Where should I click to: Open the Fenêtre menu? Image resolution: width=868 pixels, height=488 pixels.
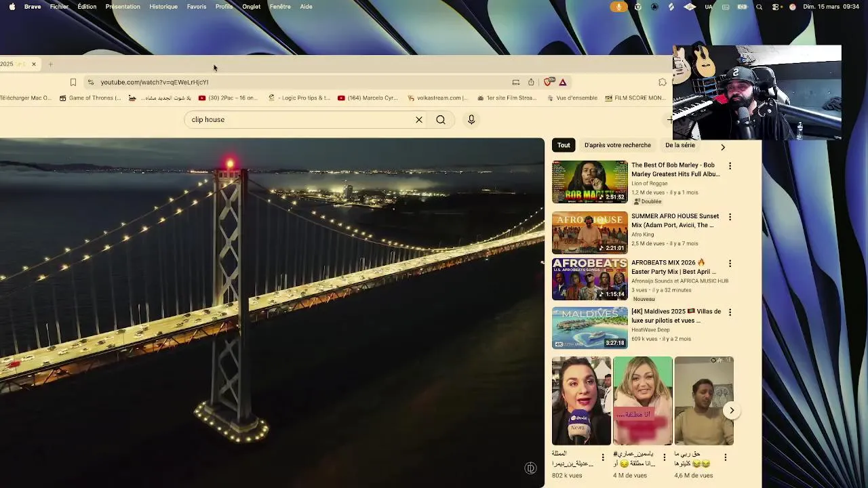(280, 7)
